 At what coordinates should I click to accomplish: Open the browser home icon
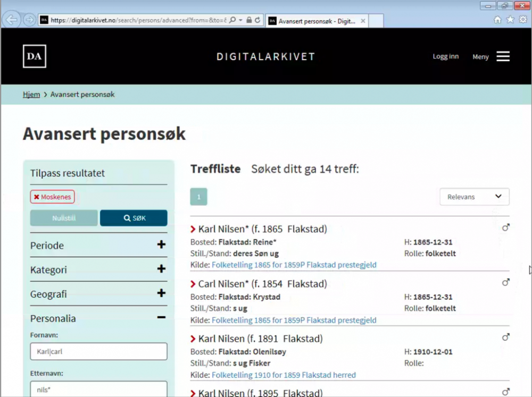click(x=498, y=20)
